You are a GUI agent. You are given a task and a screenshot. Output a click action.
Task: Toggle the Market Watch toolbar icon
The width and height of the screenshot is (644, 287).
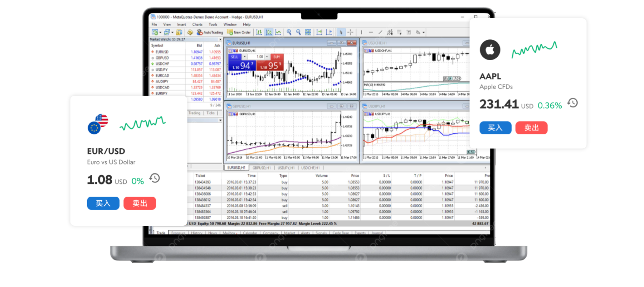point(179,32)
